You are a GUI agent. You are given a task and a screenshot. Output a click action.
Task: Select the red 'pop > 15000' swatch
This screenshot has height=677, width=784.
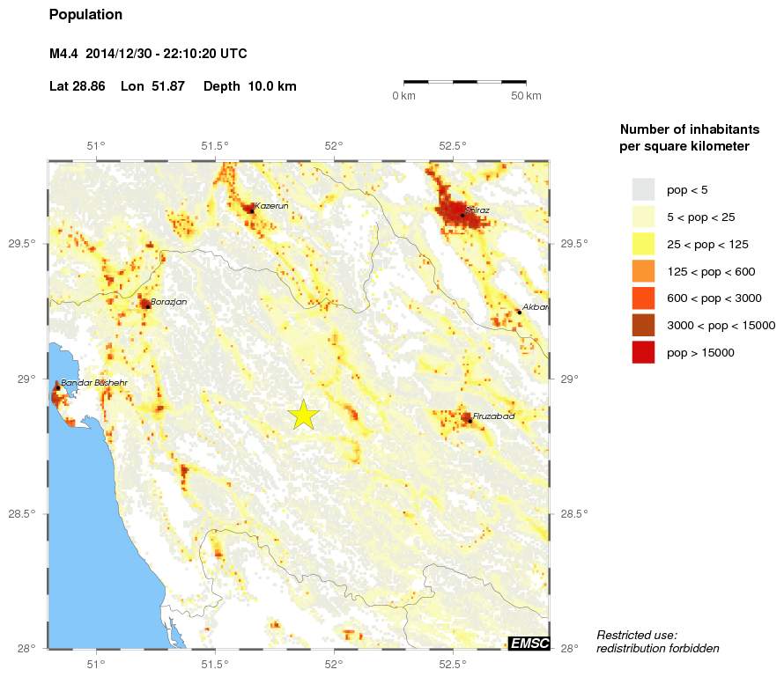point(643,352)
